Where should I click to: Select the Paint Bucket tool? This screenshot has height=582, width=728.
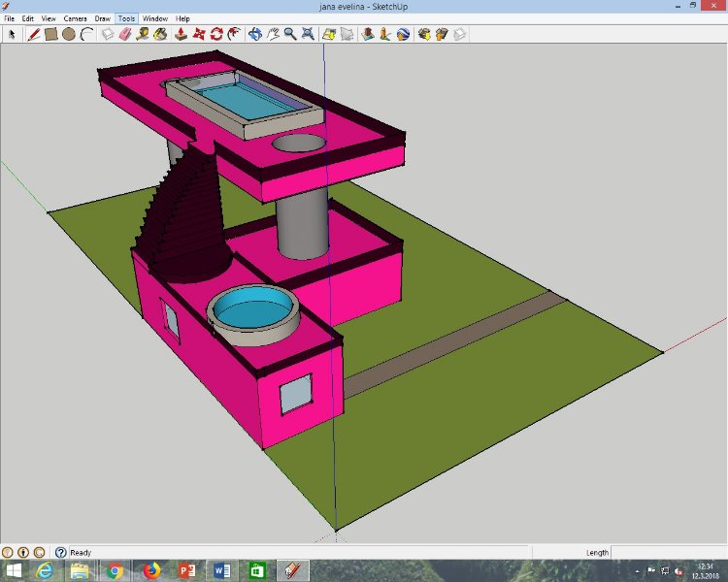coord(160,34)
